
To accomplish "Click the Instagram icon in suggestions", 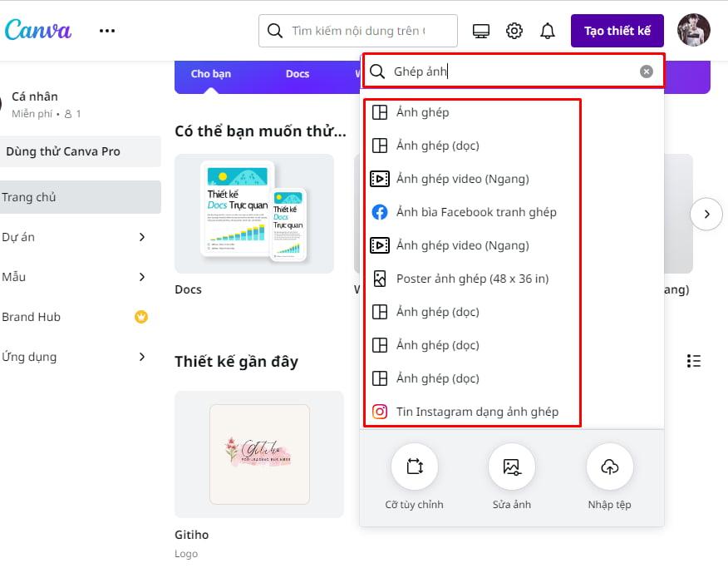I will [x=380, y=412].
